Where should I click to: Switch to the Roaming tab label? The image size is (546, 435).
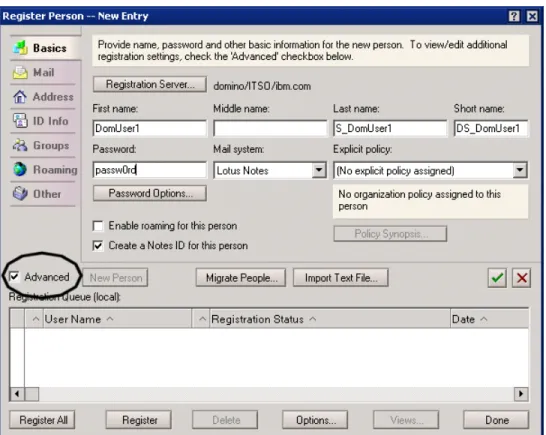pos(55,170)
